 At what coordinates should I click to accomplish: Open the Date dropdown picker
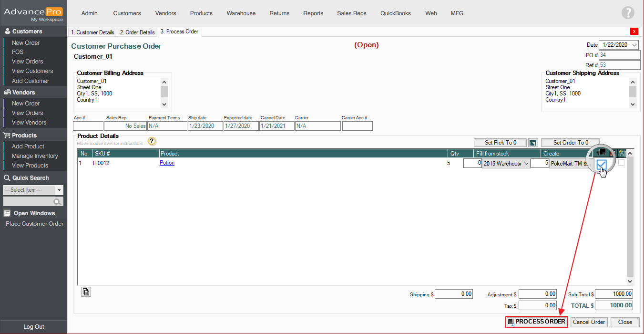coord(634,45)
